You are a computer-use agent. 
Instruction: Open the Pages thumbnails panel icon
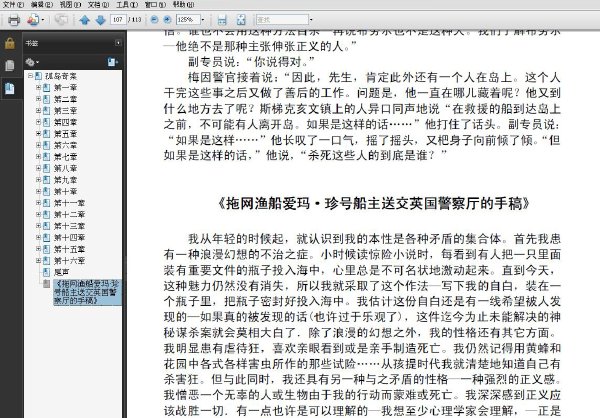(10, 66)
